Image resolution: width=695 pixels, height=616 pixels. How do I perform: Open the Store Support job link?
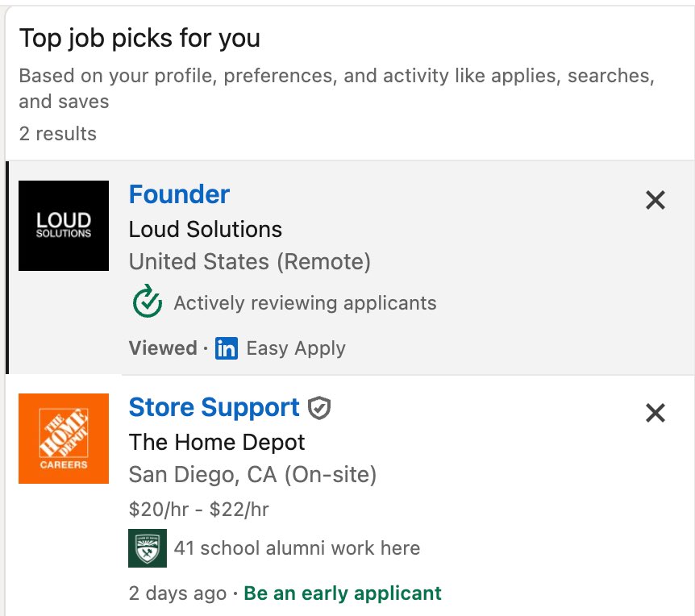pos(214,407)
